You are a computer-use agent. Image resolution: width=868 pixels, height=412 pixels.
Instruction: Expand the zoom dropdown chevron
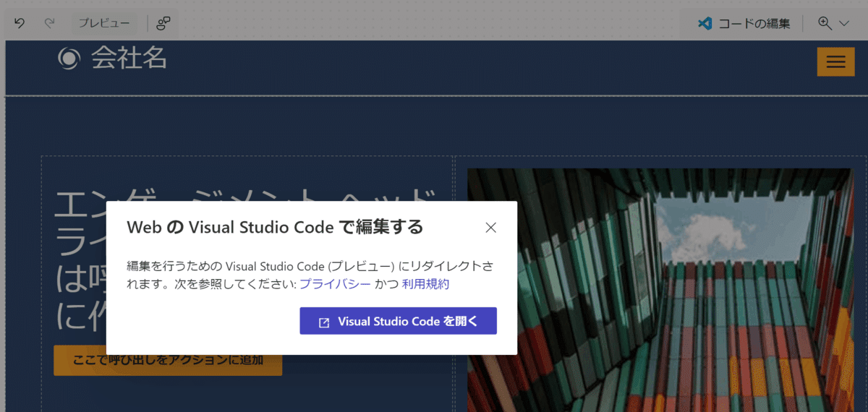[x=844, y=24]
